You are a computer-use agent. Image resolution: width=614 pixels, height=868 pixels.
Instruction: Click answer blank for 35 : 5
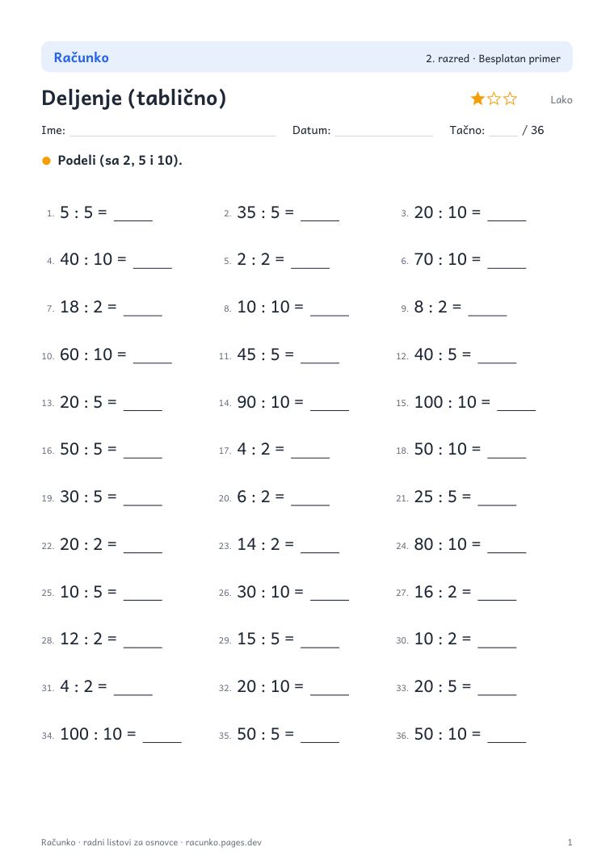pyautogui.click(x=320, y=219)
